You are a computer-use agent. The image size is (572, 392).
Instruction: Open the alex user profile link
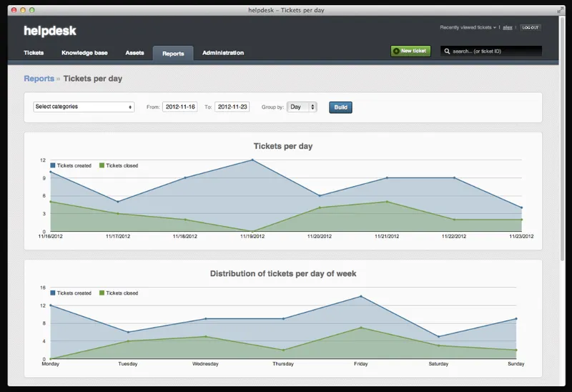508,28
